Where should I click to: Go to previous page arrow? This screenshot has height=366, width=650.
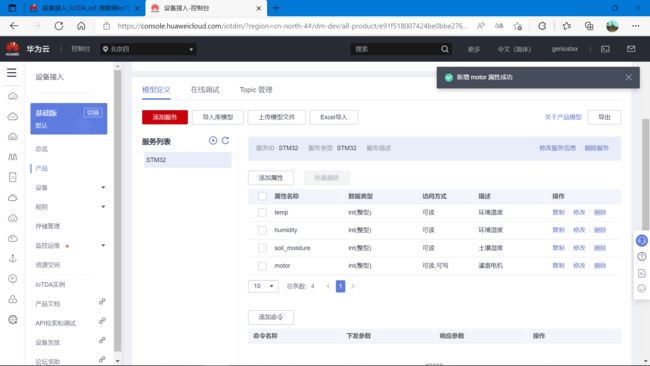(328, 286)
